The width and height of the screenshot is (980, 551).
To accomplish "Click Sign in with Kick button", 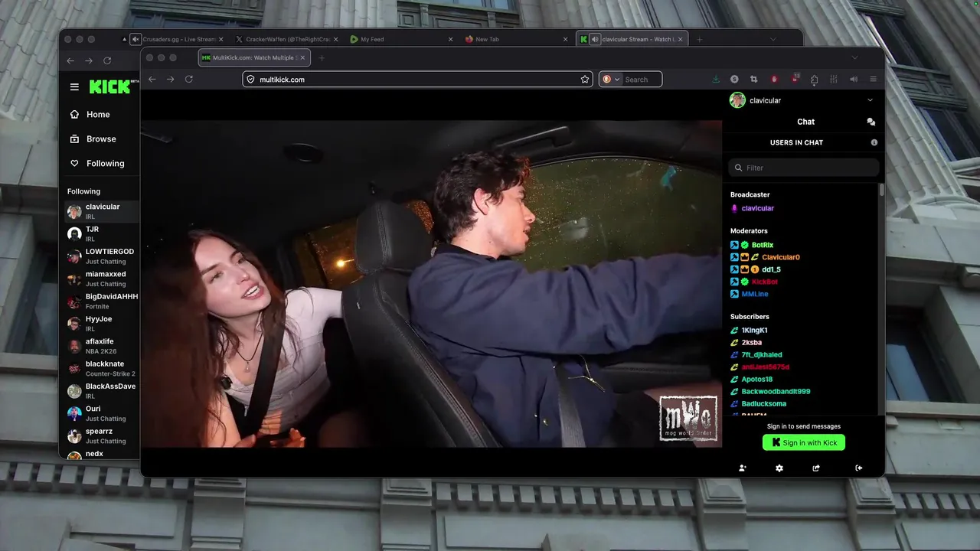I will coord(804,442).
